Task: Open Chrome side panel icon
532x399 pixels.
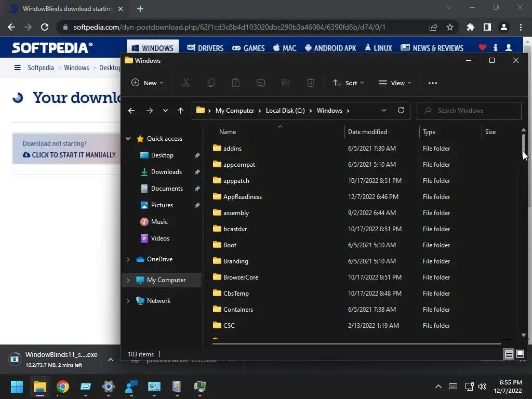Action: coord(487,27)
